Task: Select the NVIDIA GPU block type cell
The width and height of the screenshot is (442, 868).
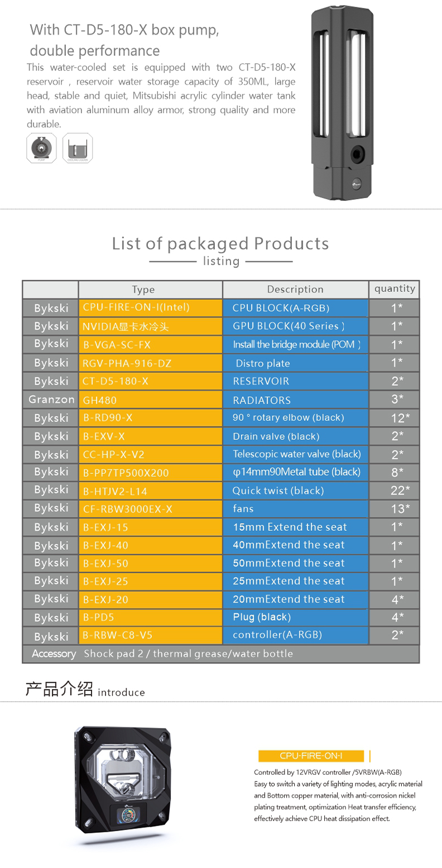Action: [151, 327]
